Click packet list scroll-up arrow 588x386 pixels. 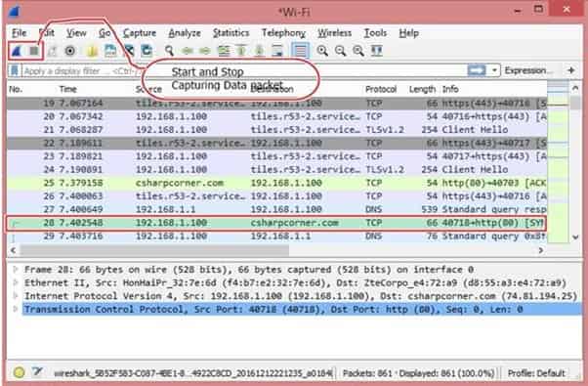[575, 88]
